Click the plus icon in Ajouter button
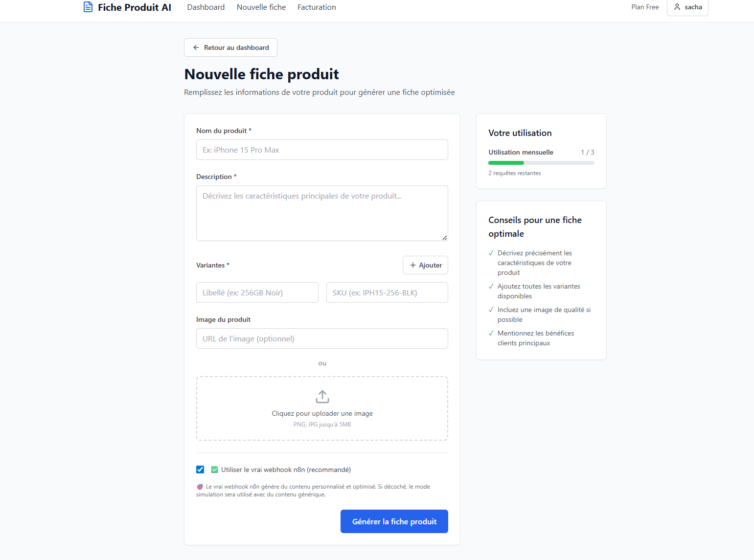Image resolution: width=754 pixels, height=560 pixels. click(413, 265)
